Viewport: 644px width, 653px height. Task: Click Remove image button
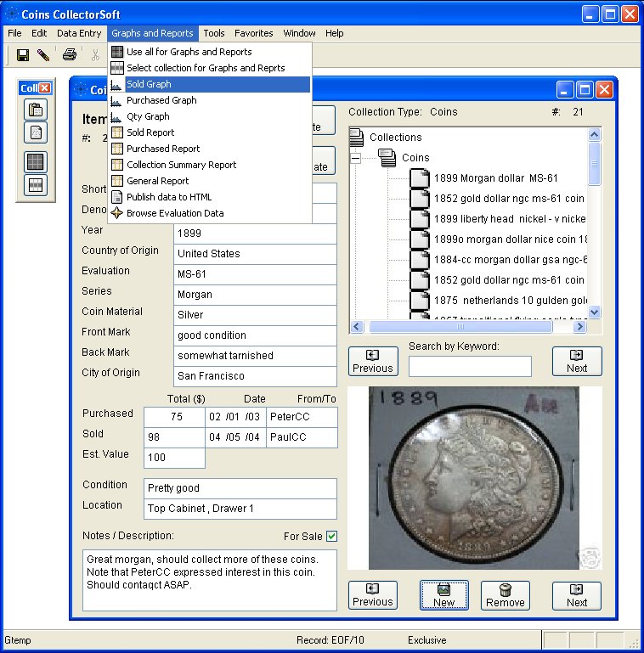coord(506,595)
